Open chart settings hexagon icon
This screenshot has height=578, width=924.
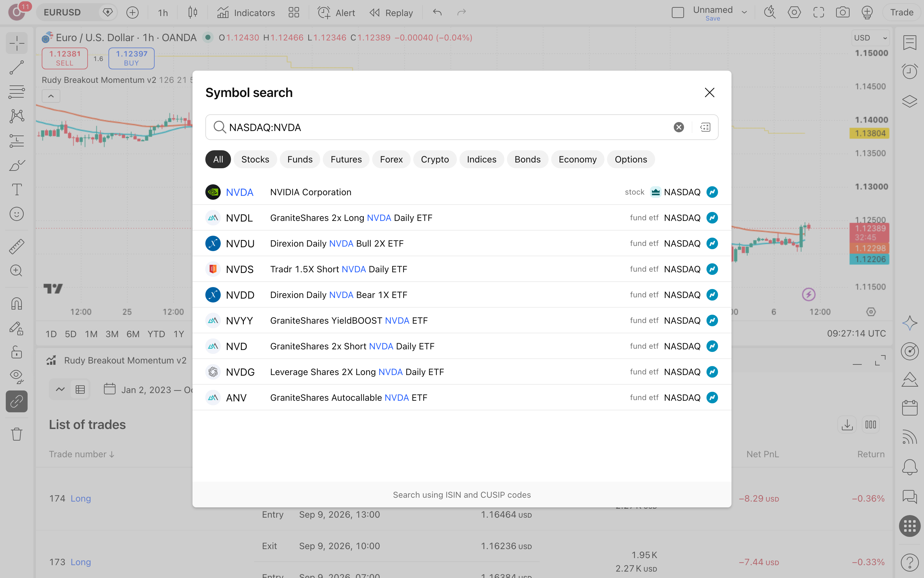tap(794, 13)
